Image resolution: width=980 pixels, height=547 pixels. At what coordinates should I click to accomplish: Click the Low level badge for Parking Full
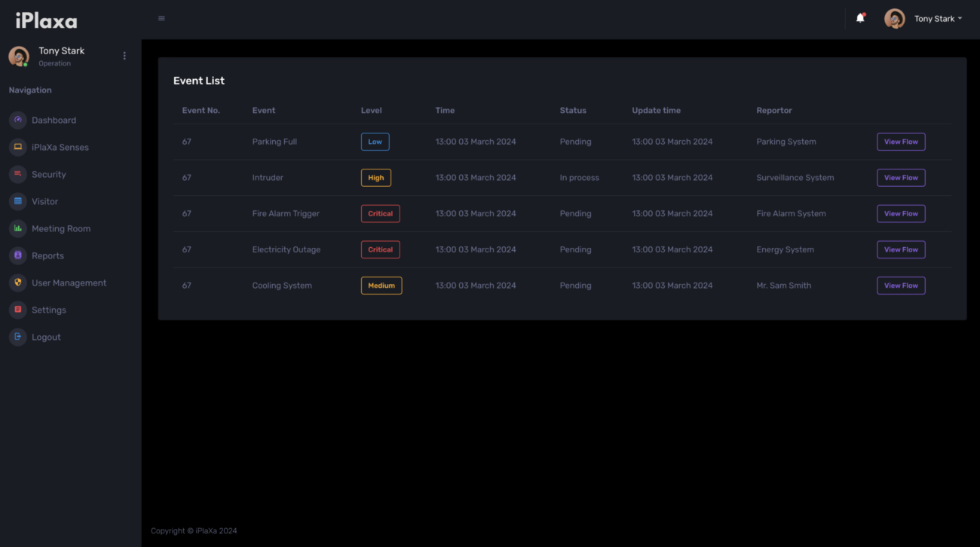coord(375,142)
